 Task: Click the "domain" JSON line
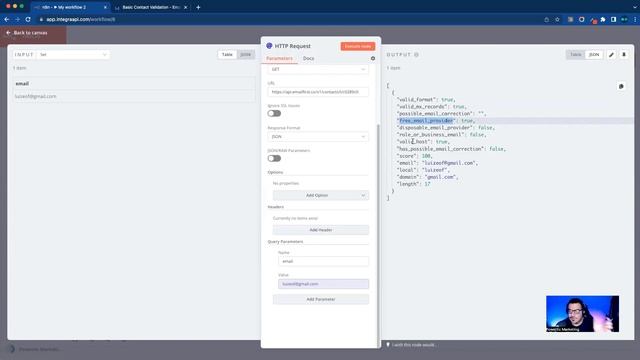click(427, 177)
